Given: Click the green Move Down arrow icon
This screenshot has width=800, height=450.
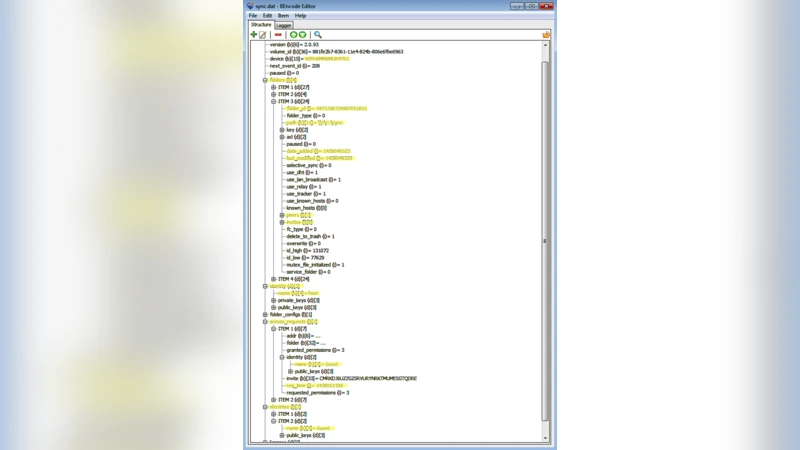Looking at the screenshot, I should coord(302,35).
